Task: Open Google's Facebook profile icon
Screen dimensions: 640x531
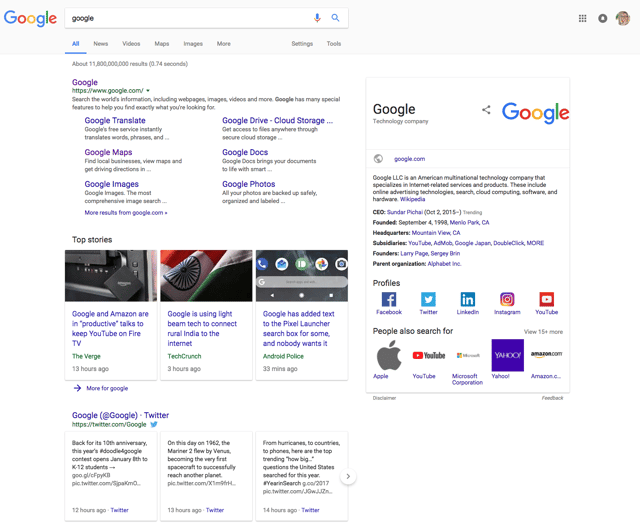Action: (389, 300)
